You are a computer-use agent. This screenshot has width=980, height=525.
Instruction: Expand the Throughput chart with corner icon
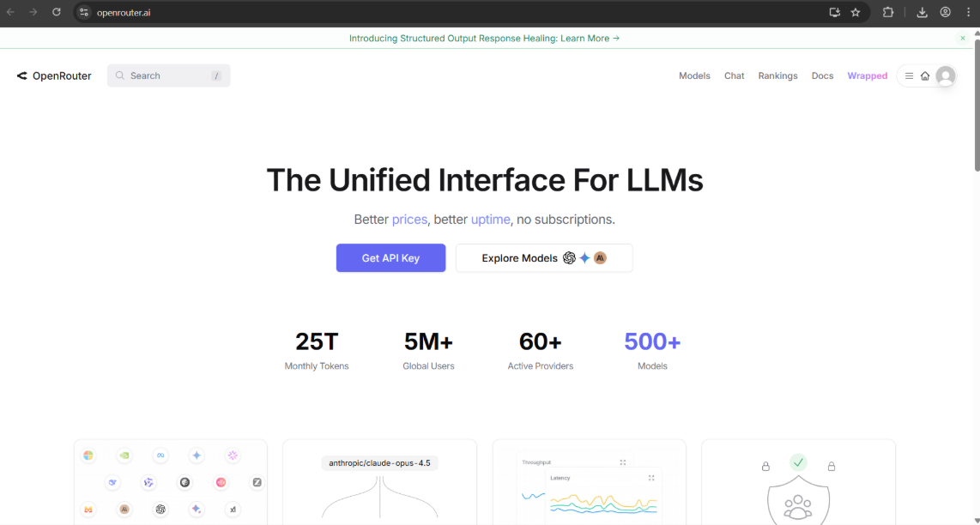click(x=622, y=462)
